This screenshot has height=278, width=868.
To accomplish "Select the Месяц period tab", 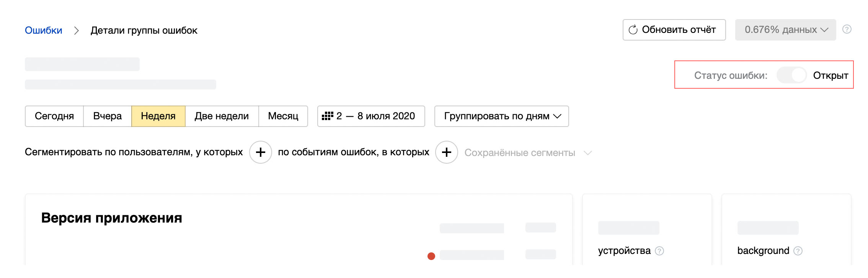I will [x=283, y=116].
